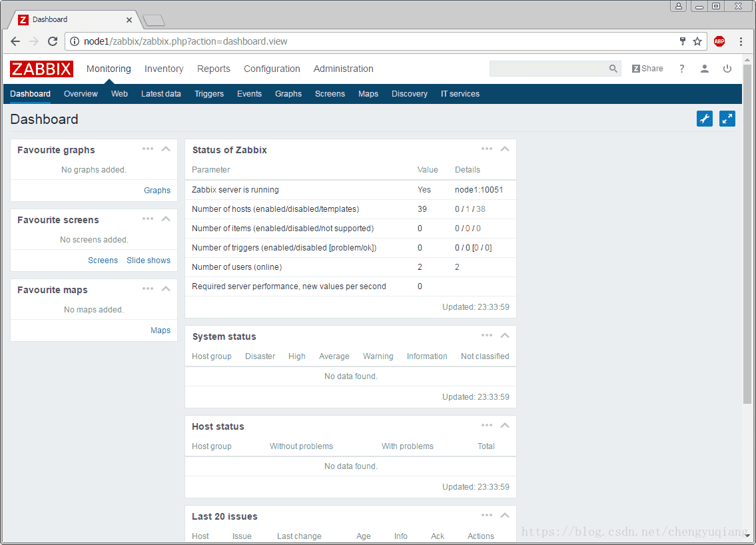This screenshot has height=545, width=756.
Task: Go to Latest data submenu
Action: [161, 94]
